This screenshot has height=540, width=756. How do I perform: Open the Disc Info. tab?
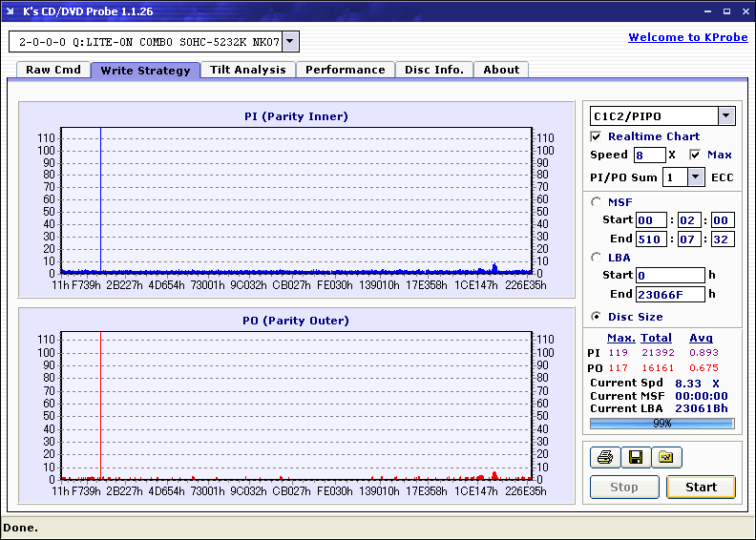point(434,70)
